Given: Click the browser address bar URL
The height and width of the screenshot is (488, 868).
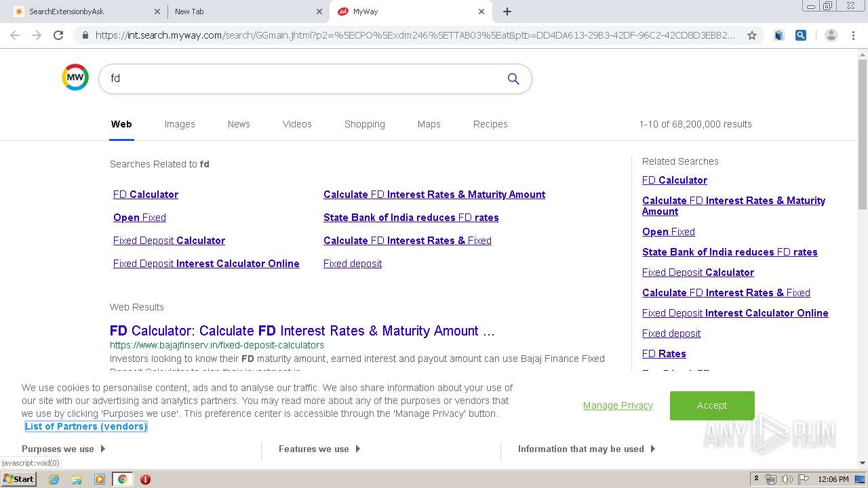Looking at the screenshot, I should (415, 35).
